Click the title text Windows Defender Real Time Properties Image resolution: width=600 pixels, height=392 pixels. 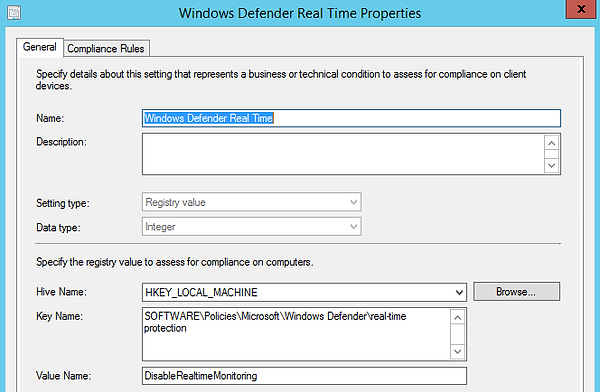[300, 13]
